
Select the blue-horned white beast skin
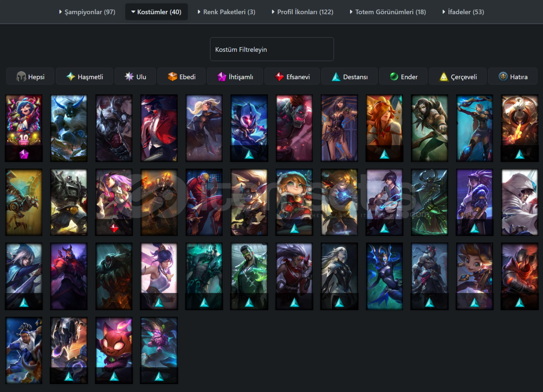[69, 128]
